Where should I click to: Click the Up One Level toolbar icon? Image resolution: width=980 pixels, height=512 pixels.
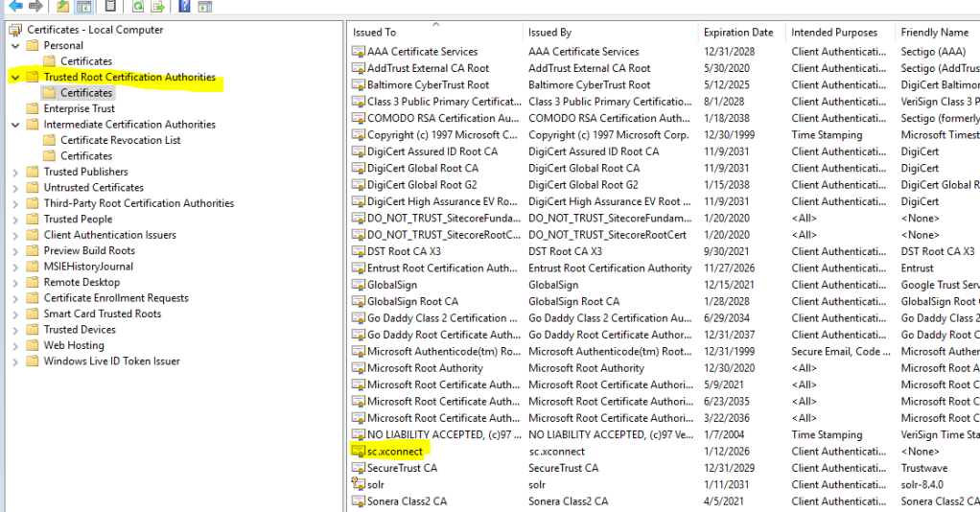click(x=63, y=7)
